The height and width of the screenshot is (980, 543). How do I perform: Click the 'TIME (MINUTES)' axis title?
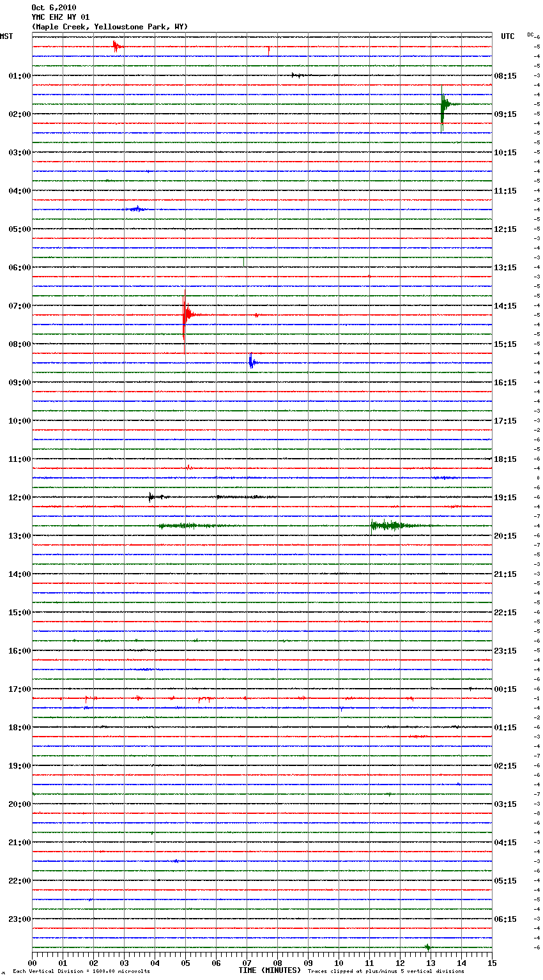(270, 970)
